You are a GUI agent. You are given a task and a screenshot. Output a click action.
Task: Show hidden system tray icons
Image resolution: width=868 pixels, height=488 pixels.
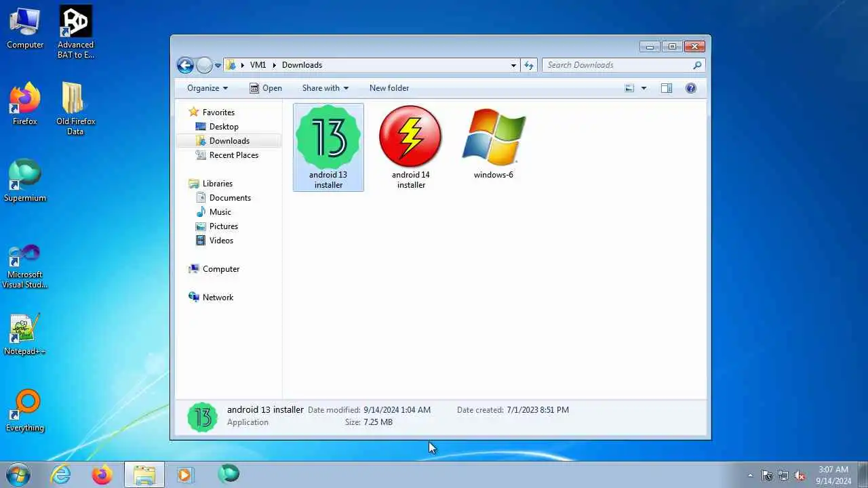pyautogui.click(x=750, y=475)
